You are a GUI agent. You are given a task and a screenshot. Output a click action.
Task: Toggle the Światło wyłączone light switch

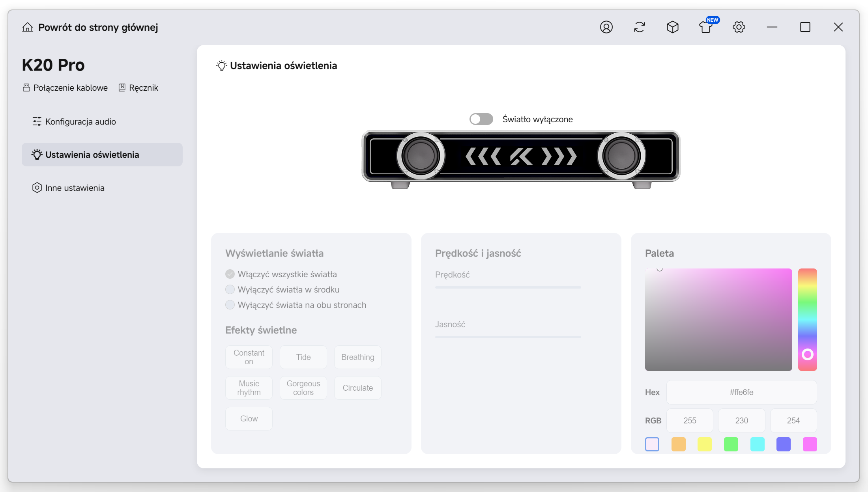(481, 119)
